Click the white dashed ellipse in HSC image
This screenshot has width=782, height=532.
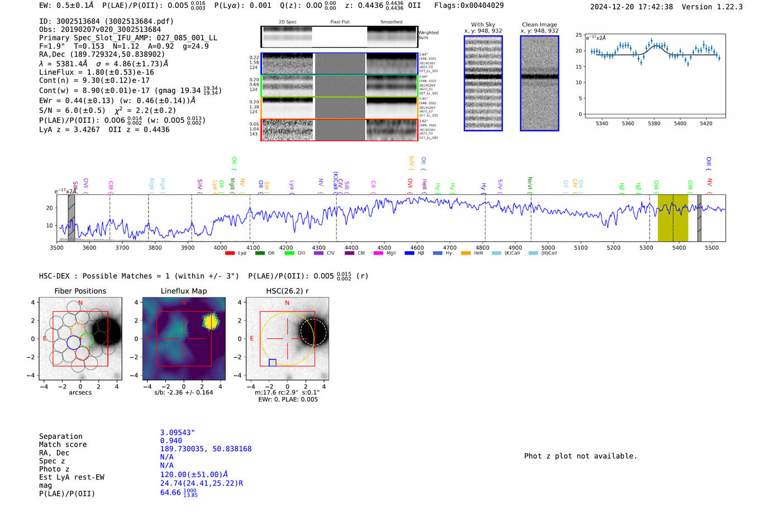(313, 332)
